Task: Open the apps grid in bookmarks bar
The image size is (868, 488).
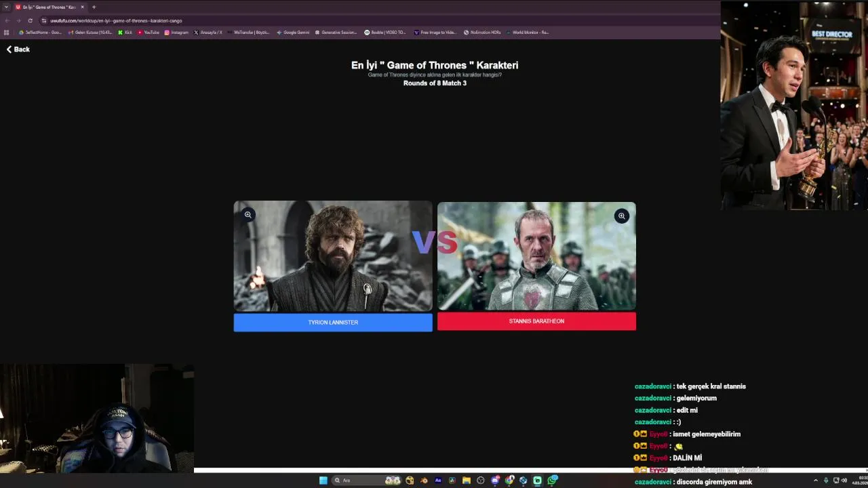Action: (7, 32)
